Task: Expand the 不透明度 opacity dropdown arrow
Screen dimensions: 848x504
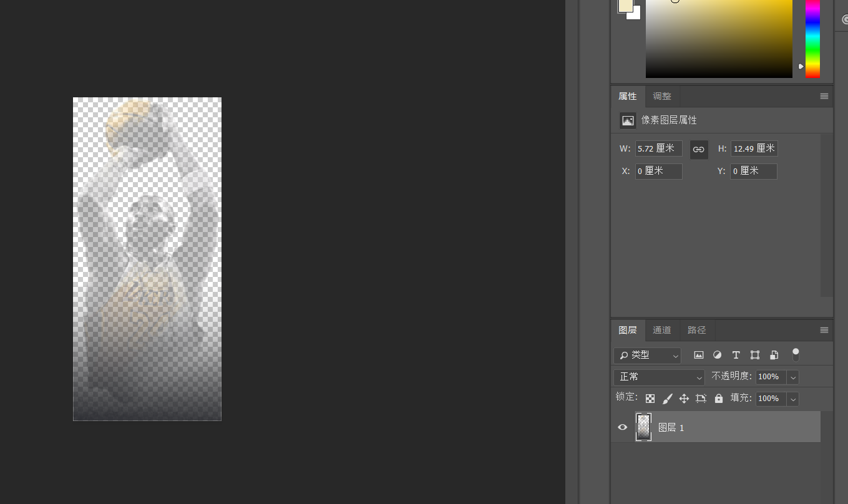Action: point(792,377)
